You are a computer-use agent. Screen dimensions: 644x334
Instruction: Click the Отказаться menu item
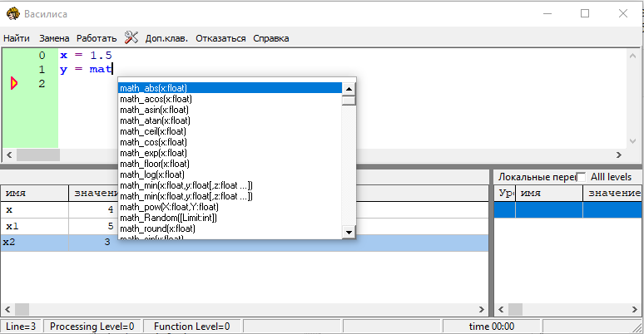pos(220,38)
